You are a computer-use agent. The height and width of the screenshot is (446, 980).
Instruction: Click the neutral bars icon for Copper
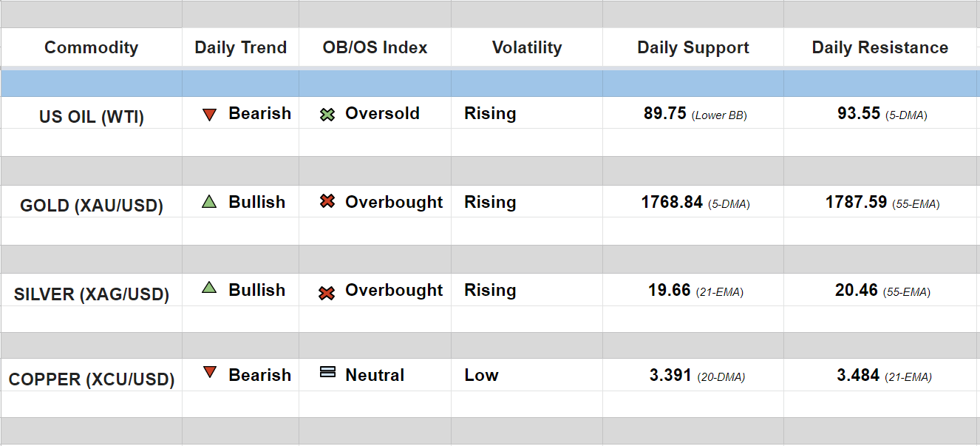[x=327, y=372]
